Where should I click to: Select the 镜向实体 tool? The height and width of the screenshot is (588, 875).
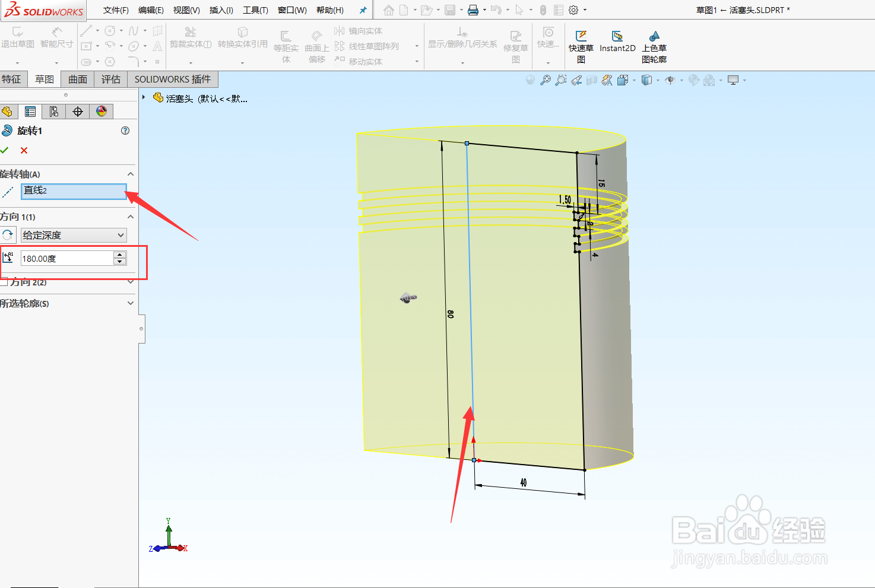pyautogui.click(x=362, y=30)
